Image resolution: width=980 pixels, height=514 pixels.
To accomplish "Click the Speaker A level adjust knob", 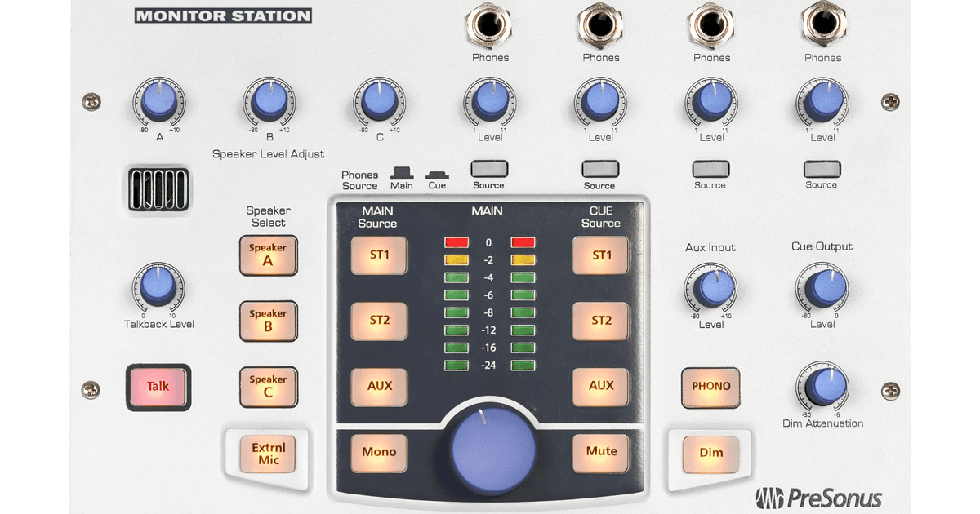I will 158,102.
